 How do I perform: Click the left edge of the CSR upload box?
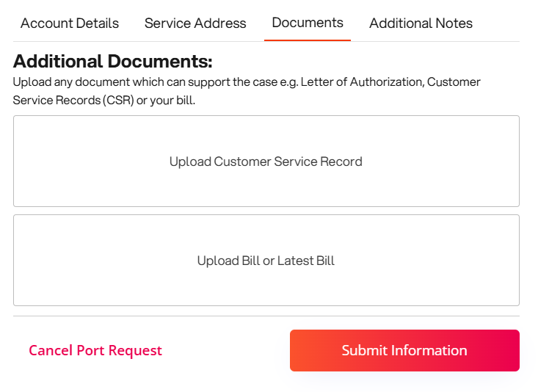pos(14,161)
